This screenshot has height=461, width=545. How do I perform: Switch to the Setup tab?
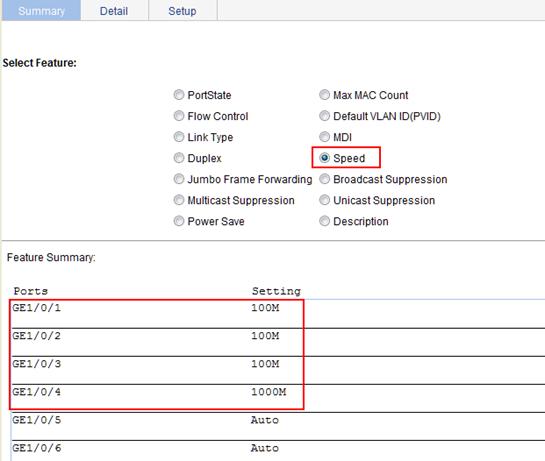coord(182,10)
